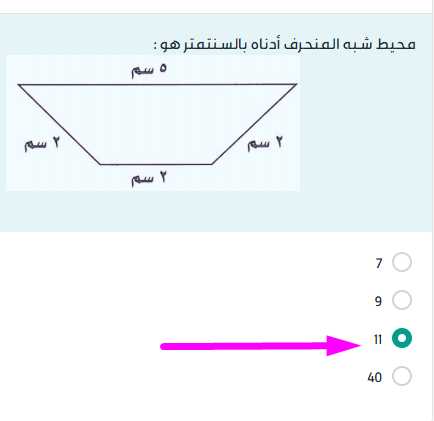Click the answer text label 9
This screenshot has height=421, width=434.
pyautogui.click(x=378, y=301)
